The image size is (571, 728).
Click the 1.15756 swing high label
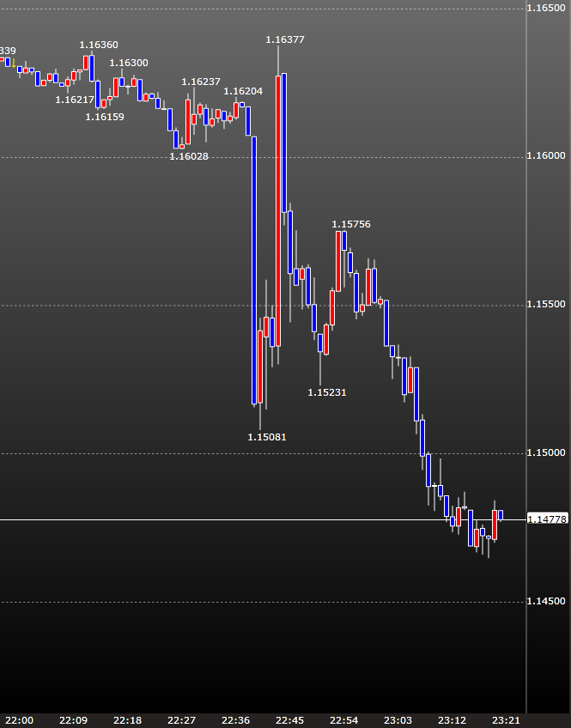click(x=351, y=224)
